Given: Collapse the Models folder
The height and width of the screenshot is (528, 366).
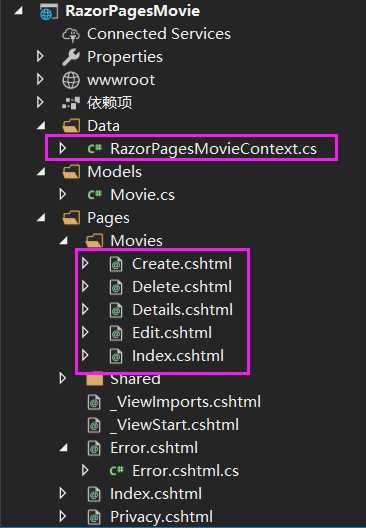Looking at the screenshot, I should tap(41, 172).
